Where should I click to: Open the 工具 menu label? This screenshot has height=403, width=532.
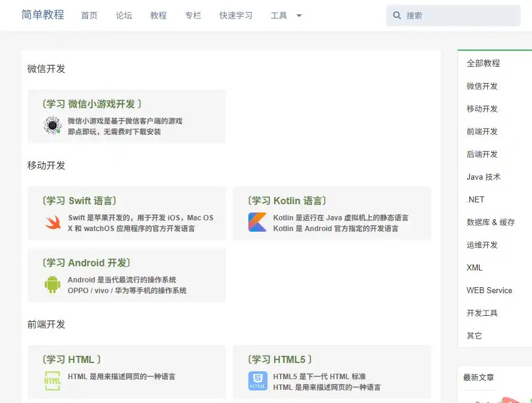tap(279, 16)
